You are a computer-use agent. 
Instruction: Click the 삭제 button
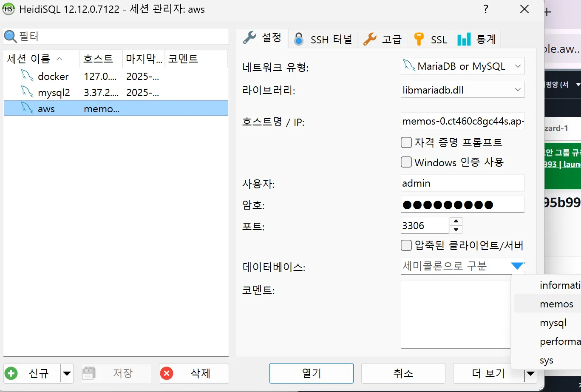pyautogui.click(x=194, y=373)
